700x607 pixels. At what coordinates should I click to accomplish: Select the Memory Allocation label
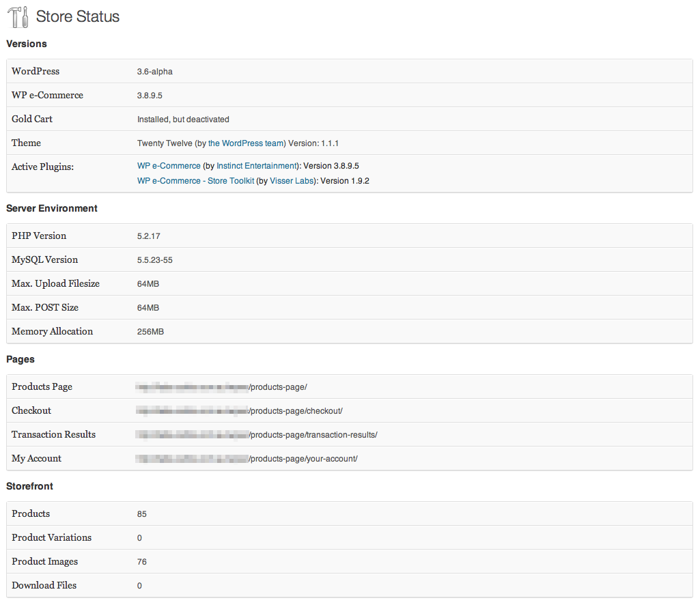52,331
